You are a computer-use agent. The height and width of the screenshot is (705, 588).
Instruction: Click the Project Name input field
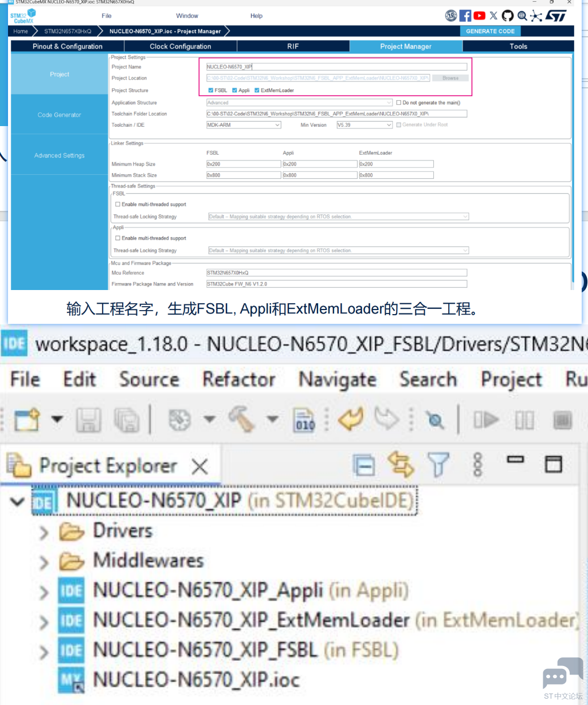(x=336, y=67)
